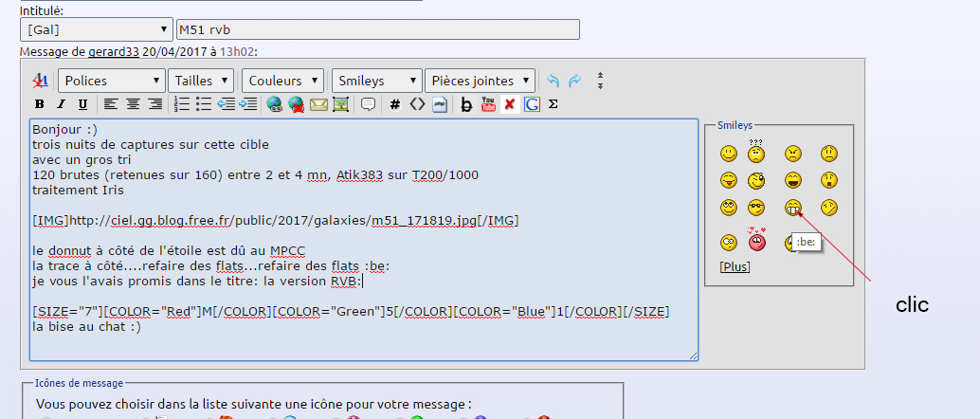
Task: Insert the sunglasses cool smiley
Action: tap(756, 208)
